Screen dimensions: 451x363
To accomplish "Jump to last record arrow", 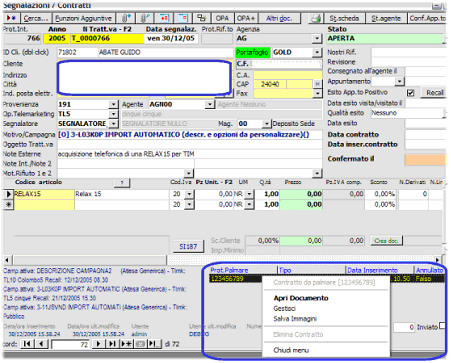I will pyautogui.click(x=112, y=344).
